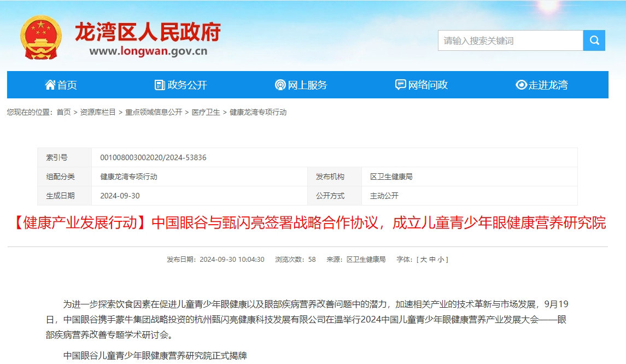Click the 网络问政 chat bubble icon
Image resolution: width=626 pixels, height=364 pixels.
click(x=400, y=85)
